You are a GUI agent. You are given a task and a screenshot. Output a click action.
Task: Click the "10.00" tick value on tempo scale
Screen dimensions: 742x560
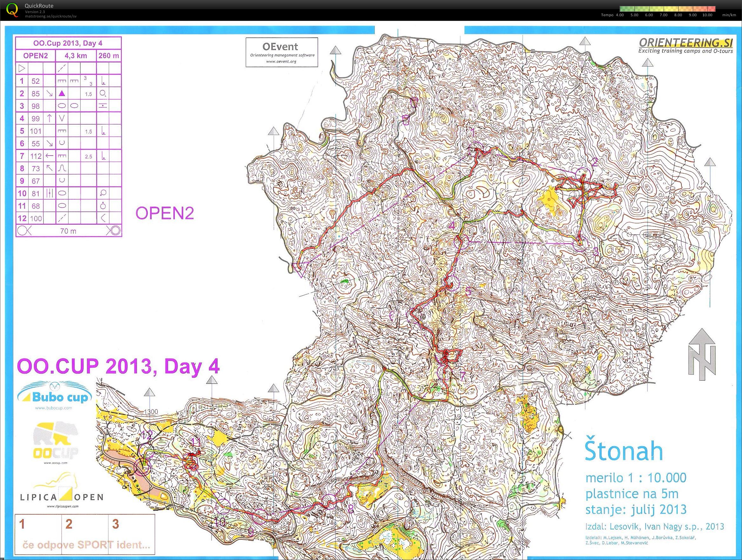707,15
